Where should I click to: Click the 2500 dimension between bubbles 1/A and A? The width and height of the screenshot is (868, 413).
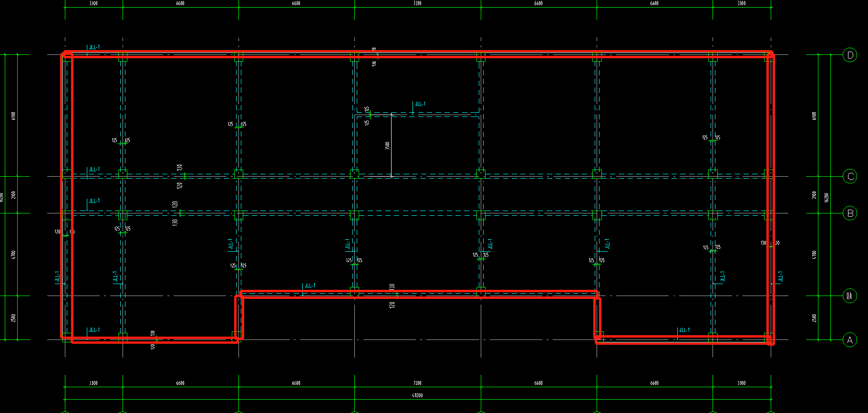coord(814,318)
